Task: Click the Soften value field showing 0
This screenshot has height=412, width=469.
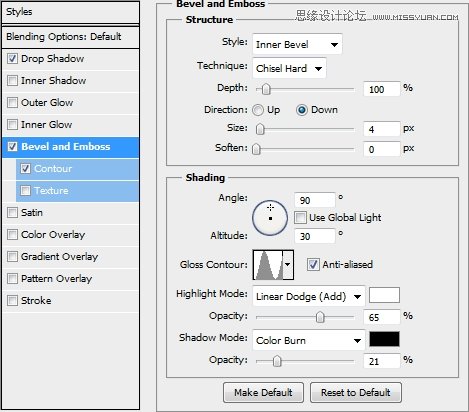Action: 382,149
